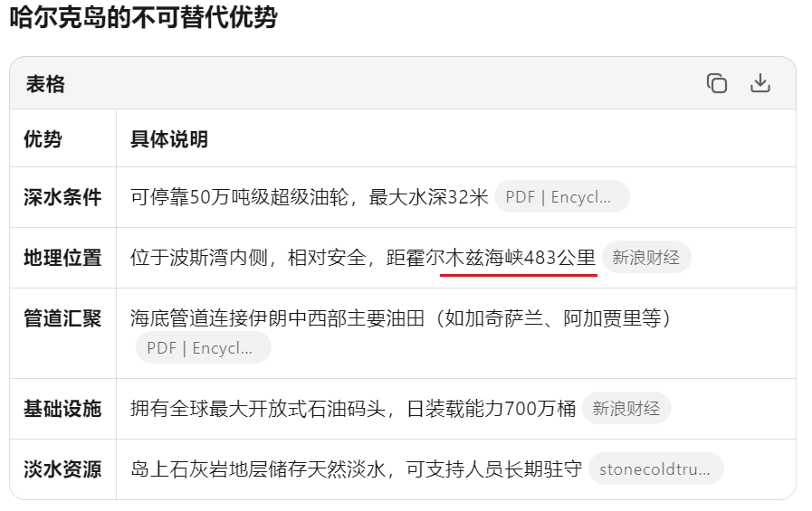Copy the table with the copy icon
Image resolution: width=812 pixels, height=511 pixels.
(x=717, y=83)
